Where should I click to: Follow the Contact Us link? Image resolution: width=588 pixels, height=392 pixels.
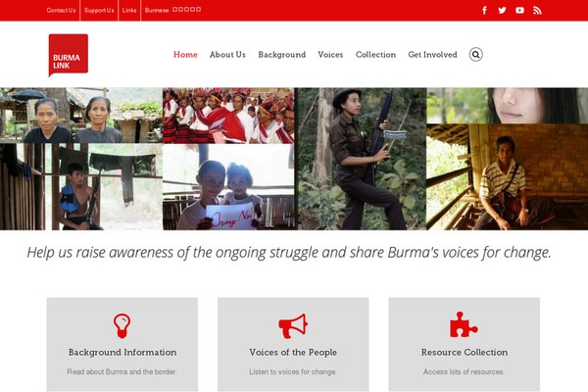[x=61, y=10]
